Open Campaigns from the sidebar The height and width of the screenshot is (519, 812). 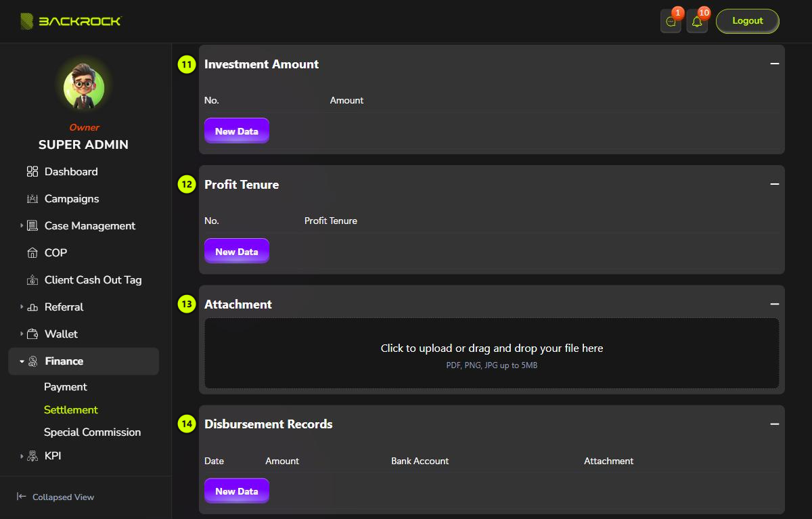pos(72,199)
